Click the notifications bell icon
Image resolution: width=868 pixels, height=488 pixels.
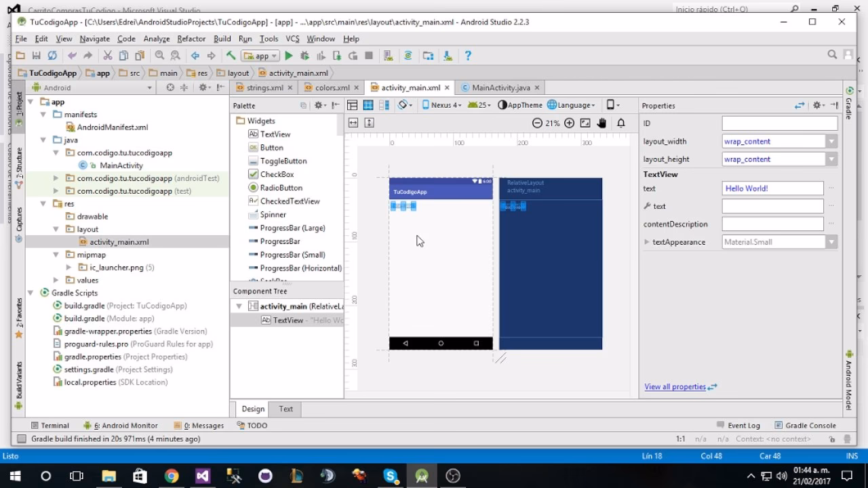(620, 123)
